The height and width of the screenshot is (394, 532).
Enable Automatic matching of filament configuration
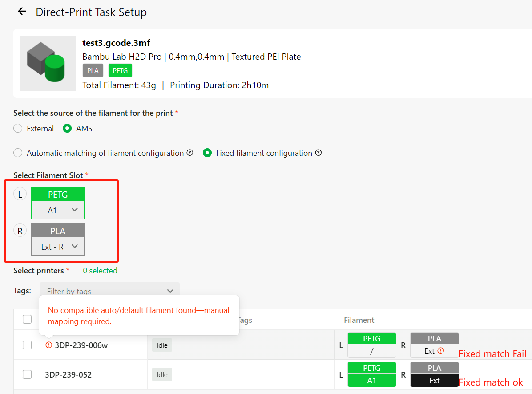point(18,153)
